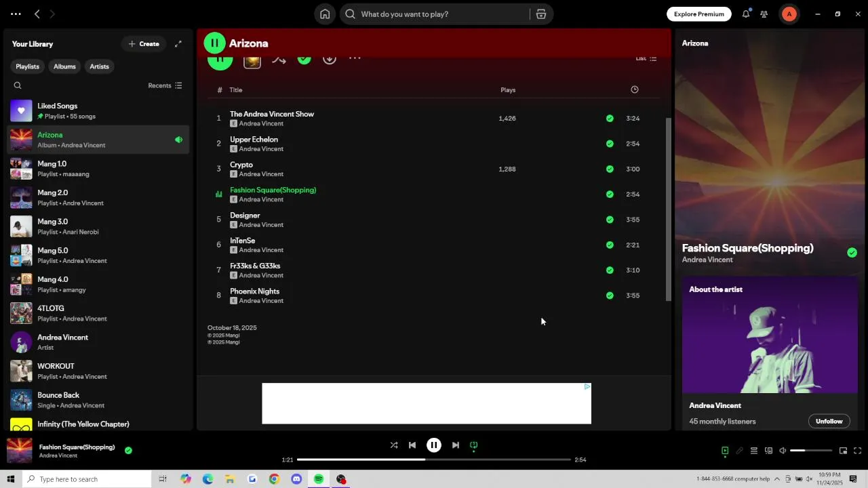The image size is (868, 488).
Task: Toggle saved checkmark in the bottom player bar
Action: coord(128,450)
